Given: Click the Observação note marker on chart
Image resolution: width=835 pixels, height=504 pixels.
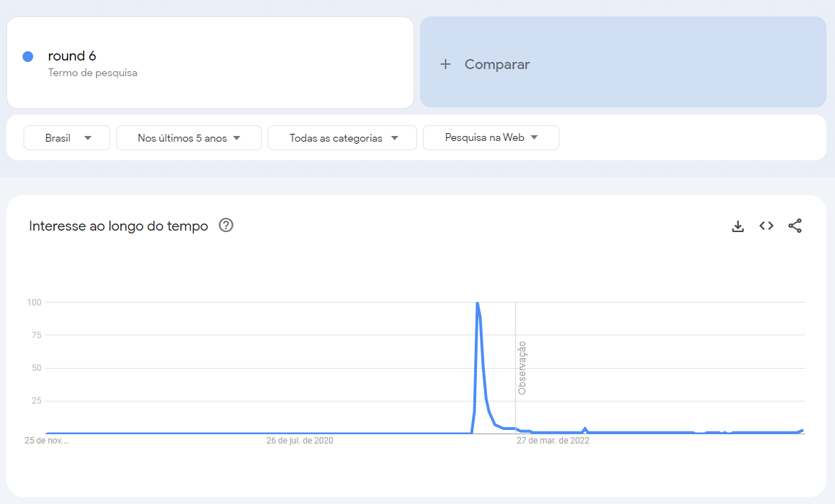Looking at the screenshot, I should pyautogui.click(x=522, y=367).
